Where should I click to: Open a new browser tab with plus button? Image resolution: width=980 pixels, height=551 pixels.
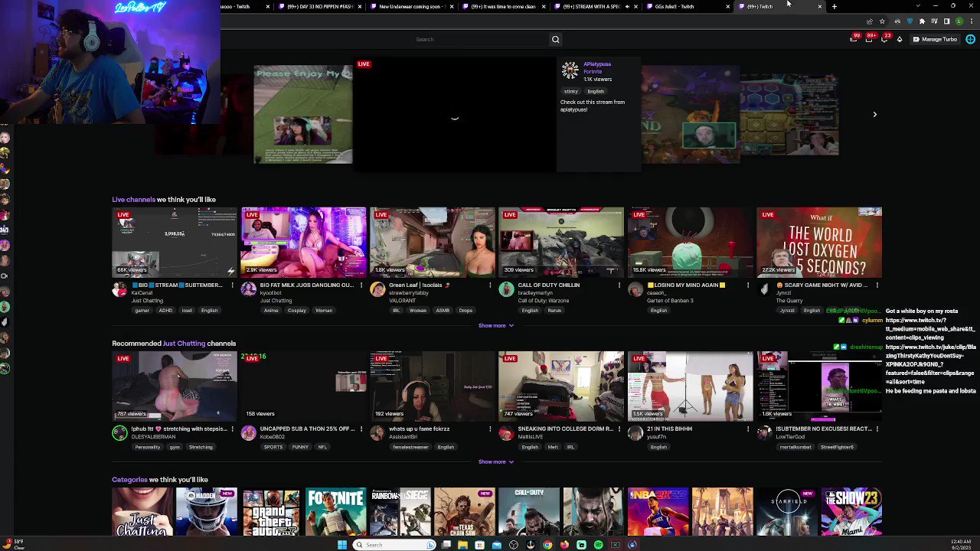coord(835,6)
